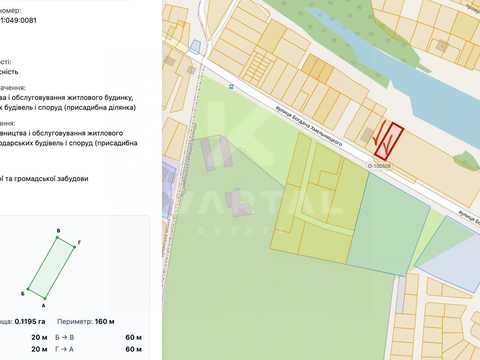The width and height of the screenshot is (480, 360).
Task: Click the green parcel outline diagram
Action: 51,268
